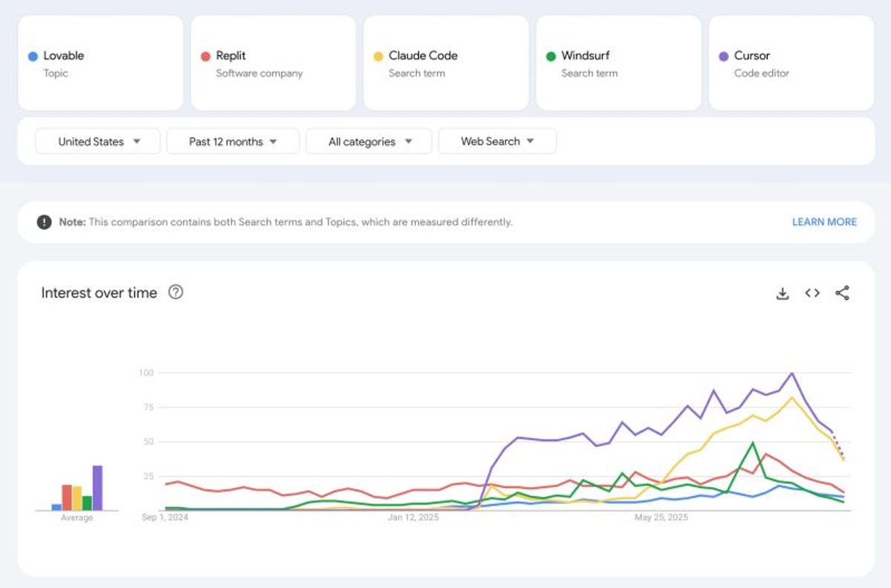Download the Interest over time chart data

pyautogui.click(x=782, y=293)
